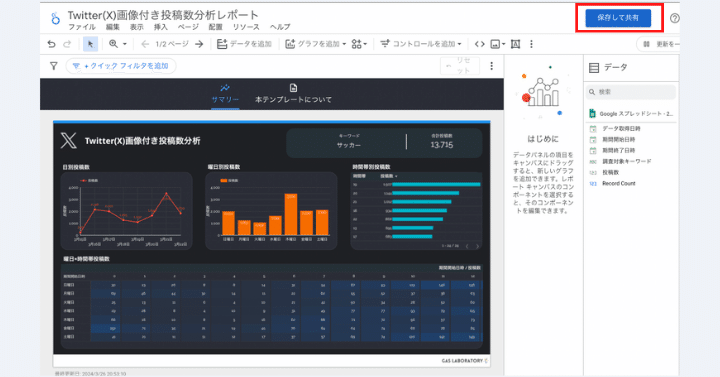Open the 配置 menu
720x377 pixels.
pyautogui.click(x=215, y=27)
